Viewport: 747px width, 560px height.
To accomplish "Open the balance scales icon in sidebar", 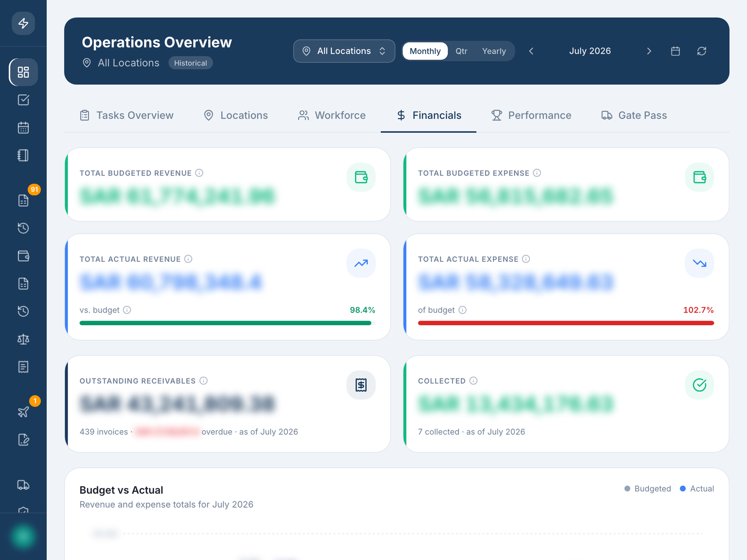I will click(23, 339).
